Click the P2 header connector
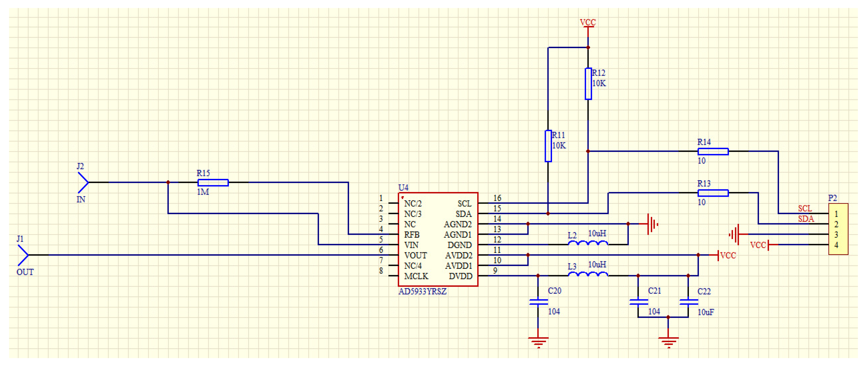The width and height of the screenshot is (868, 369). [838, 229]
